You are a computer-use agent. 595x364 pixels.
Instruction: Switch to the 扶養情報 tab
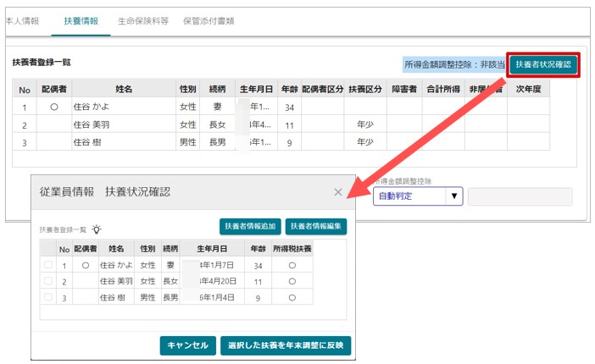[x=81, y=21]
